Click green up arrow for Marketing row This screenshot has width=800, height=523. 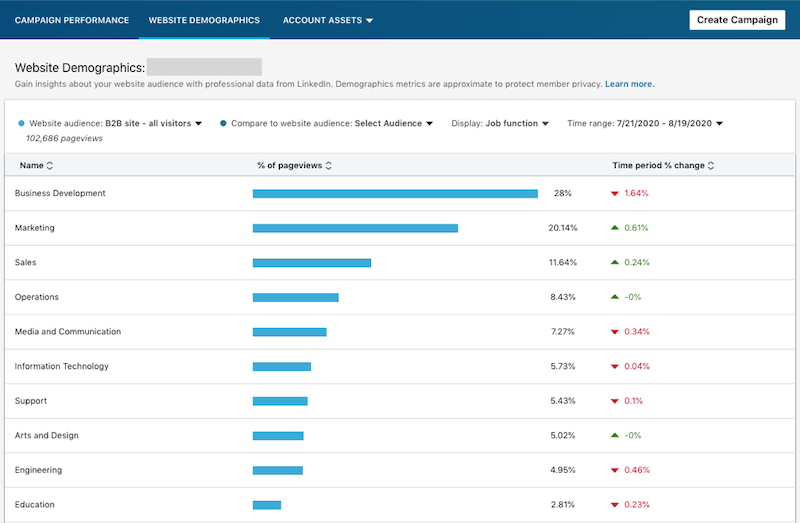pyautogui.click(x=615, y=228)
